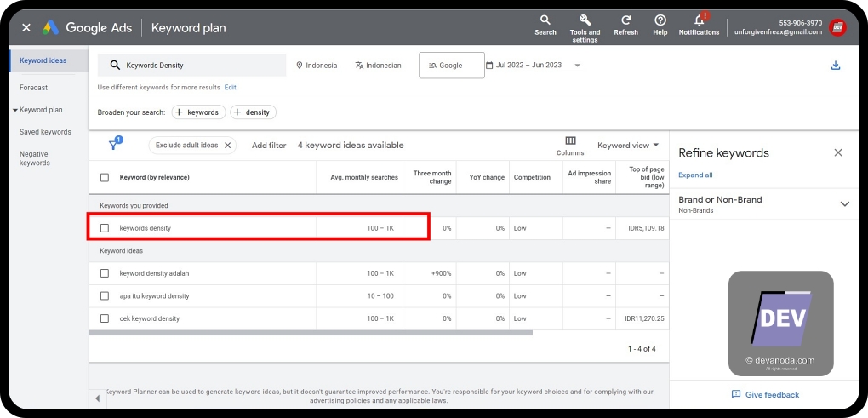Click the filter funnel icon
The image size is (868, 418).
click(x=113, y=145)
